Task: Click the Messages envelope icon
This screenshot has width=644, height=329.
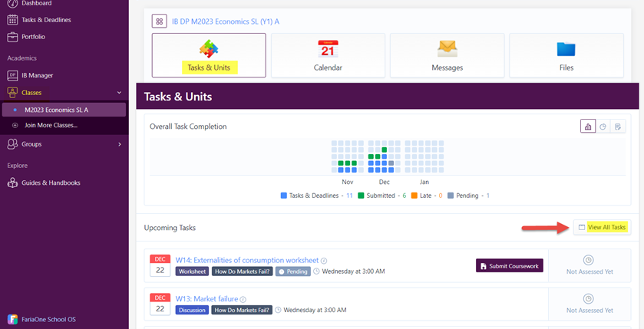Action: [x=447, y=49]
